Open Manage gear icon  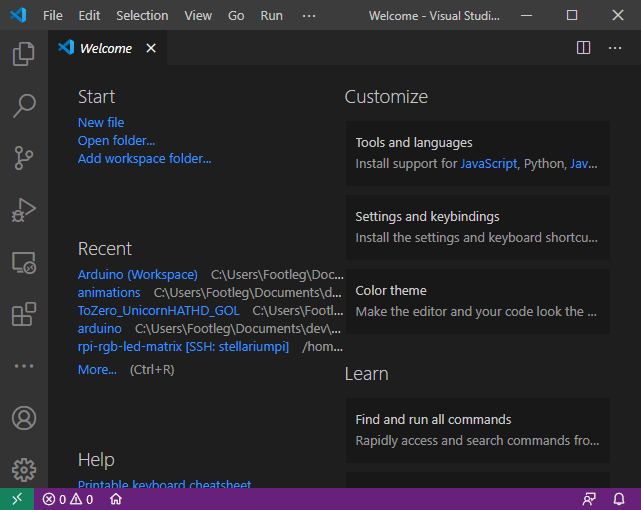(24, 470)
